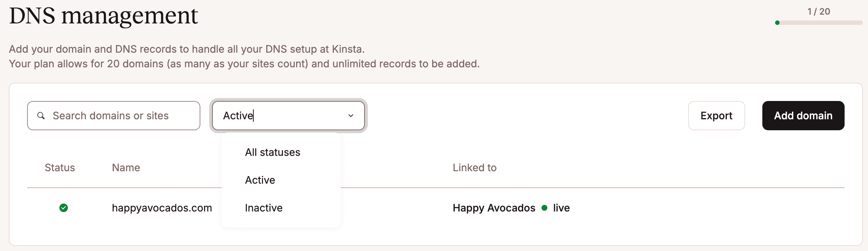Click the Add domain button

[x=803, y=116]
